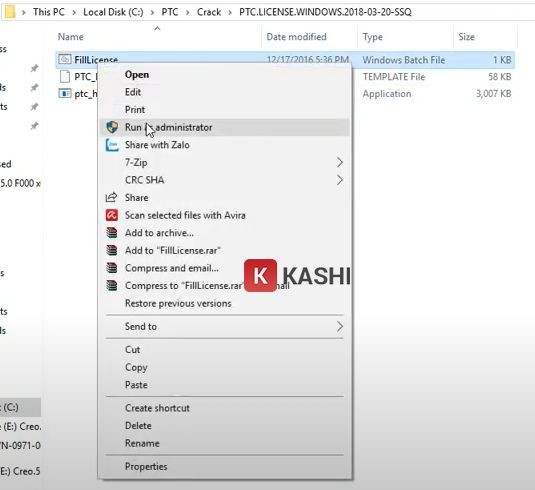This screenshot has height=490, width=535.
Task: Sort by the Type column header
Action: [x=373, y=37]
